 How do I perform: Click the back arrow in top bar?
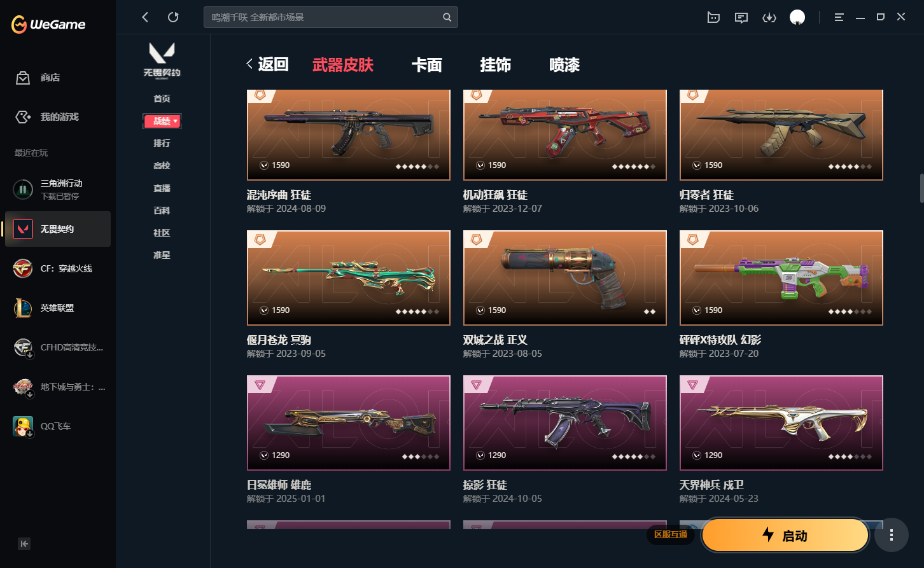[x=145, y=17]
